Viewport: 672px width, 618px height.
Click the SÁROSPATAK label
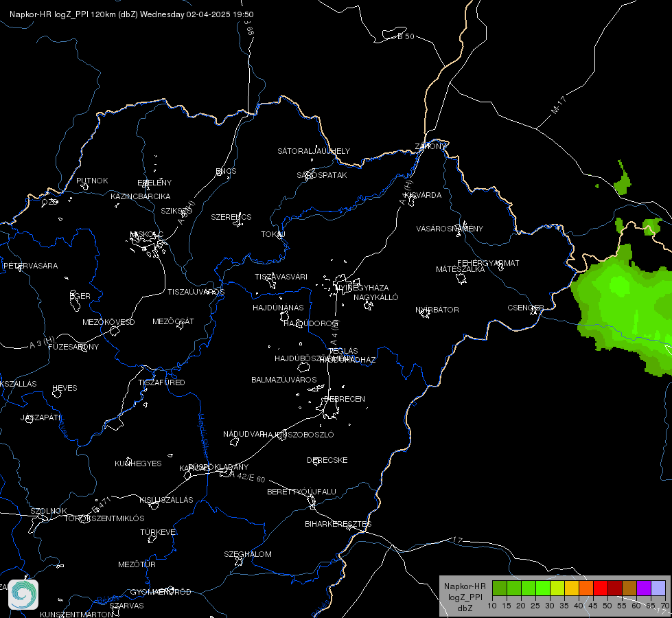pyautogui.click(x=322, y=175)
